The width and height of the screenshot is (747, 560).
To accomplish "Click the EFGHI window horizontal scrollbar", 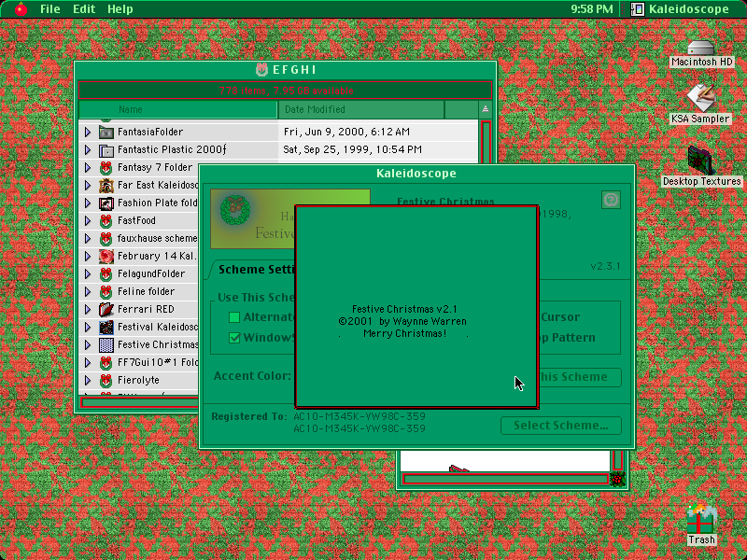I will (x=139, y=403).
